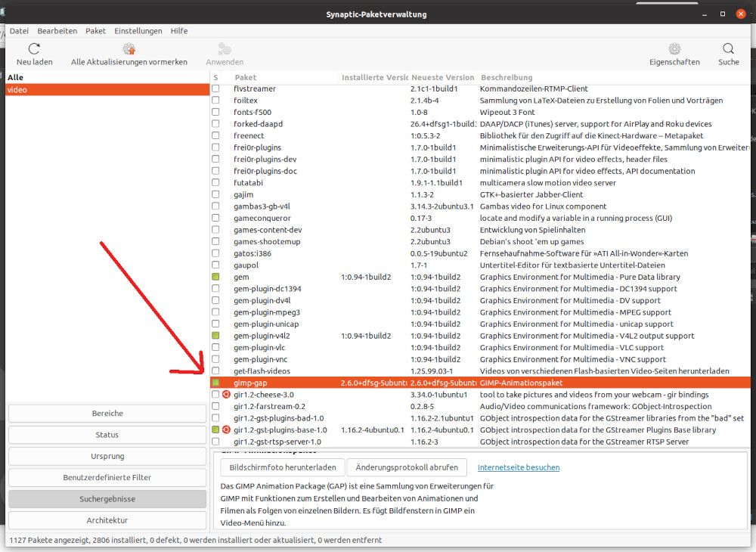
Task: Open the Paket menu
Action: [95, 31]
